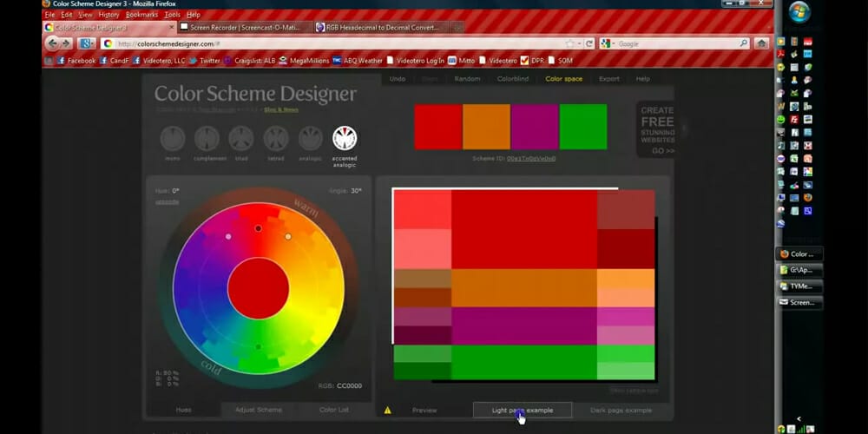Screen dimensions: 868x434
Task: Select the tetrad scheme icon
Action: pos(276,138)
